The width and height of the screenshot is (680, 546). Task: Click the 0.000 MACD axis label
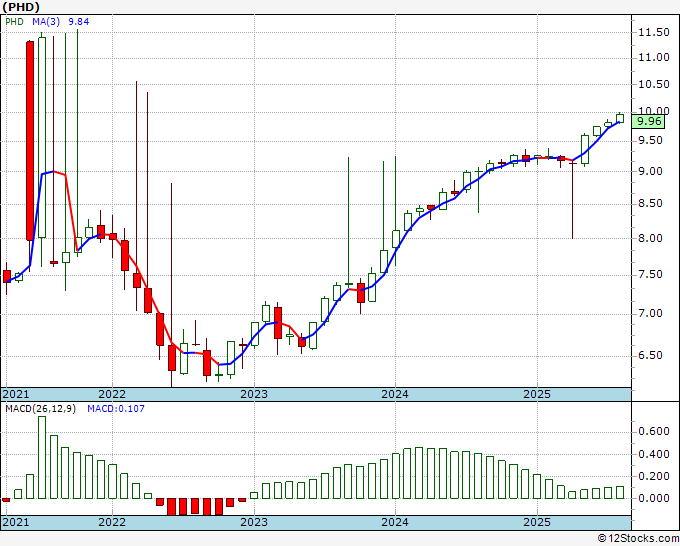tap(654, 498)
